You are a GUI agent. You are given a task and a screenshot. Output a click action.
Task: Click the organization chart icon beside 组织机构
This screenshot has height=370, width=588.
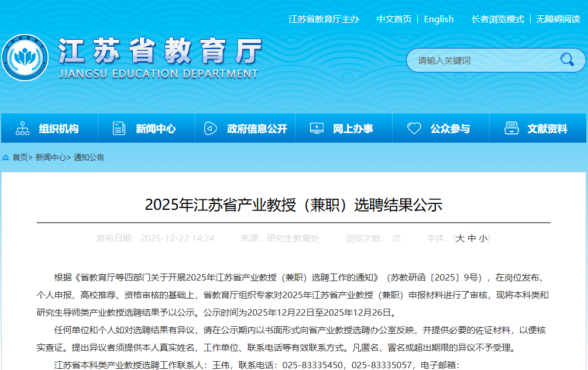(x=22, y=129)
